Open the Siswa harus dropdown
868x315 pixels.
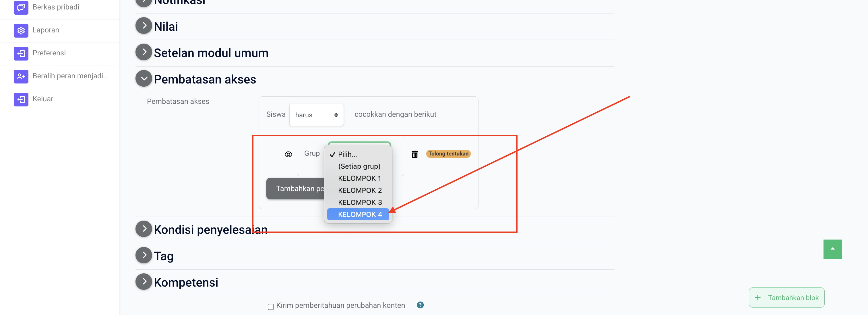[316, 115]
